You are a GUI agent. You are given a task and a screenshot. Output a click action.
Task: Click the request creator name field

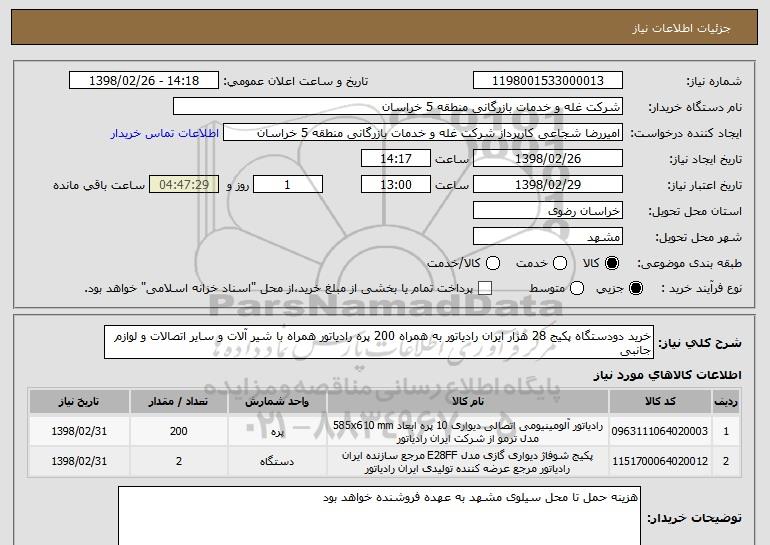point(421,133)
